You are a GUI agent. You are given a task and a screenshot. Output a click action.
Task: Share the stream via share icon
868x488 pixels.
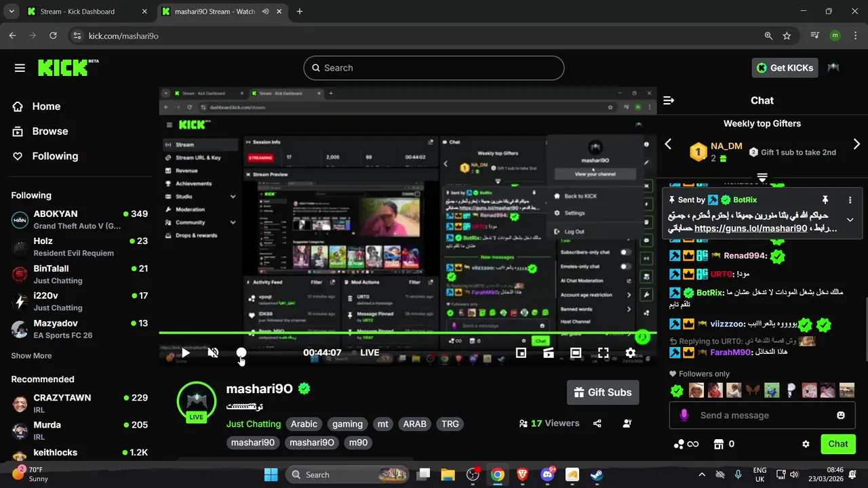tap(597, 424)
